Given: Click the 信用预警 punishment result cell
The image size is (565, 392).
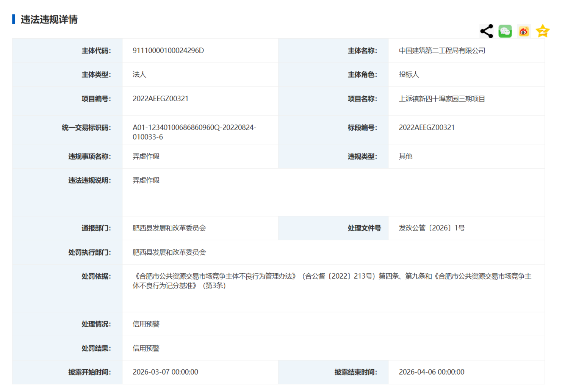Looking at the screenshot, I should (146, 348).
